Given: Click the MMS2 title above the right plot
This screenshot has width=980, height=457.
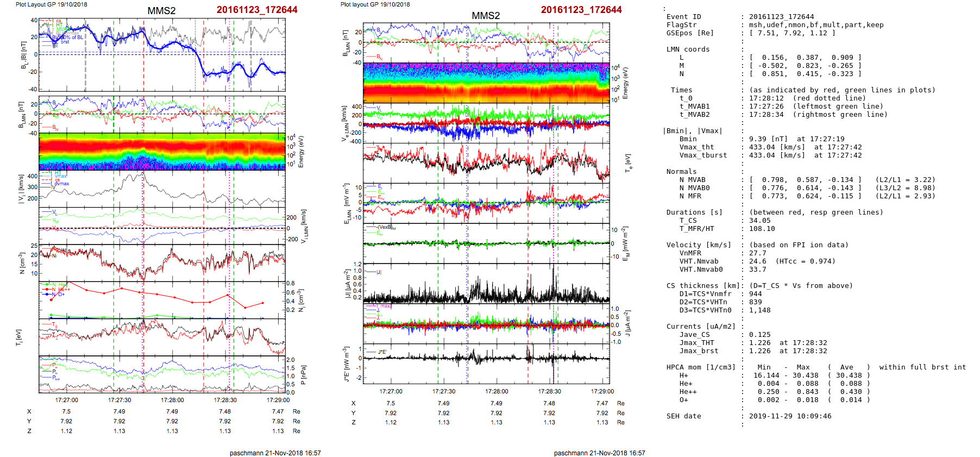Looking at the screenshot, I should point(485,15).
